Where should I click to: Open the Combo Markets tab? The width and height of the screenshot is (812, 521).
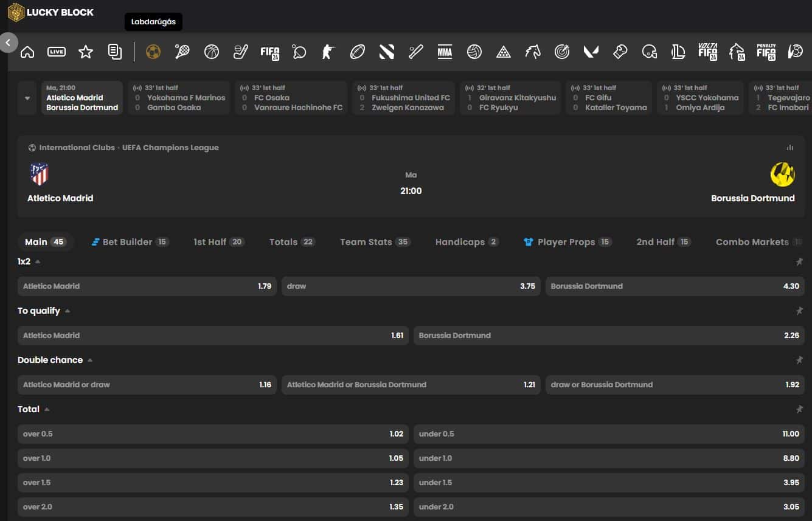759,242
